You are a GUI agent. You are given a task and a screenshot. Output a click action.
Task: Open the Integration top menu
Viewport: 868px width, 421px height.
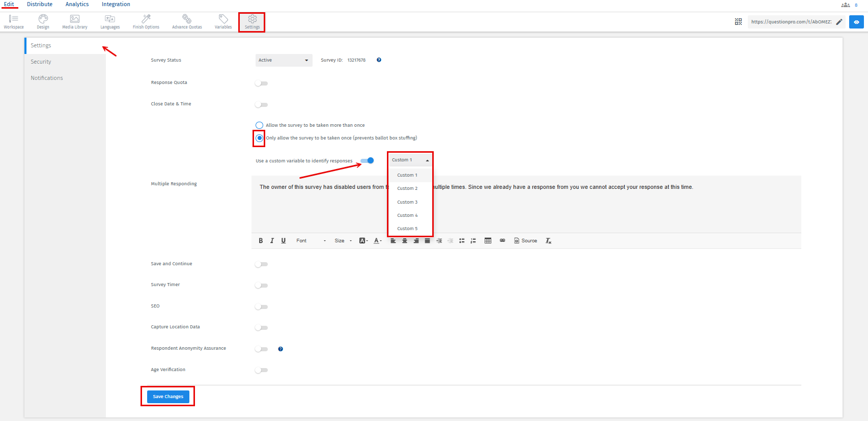[116, 4]
